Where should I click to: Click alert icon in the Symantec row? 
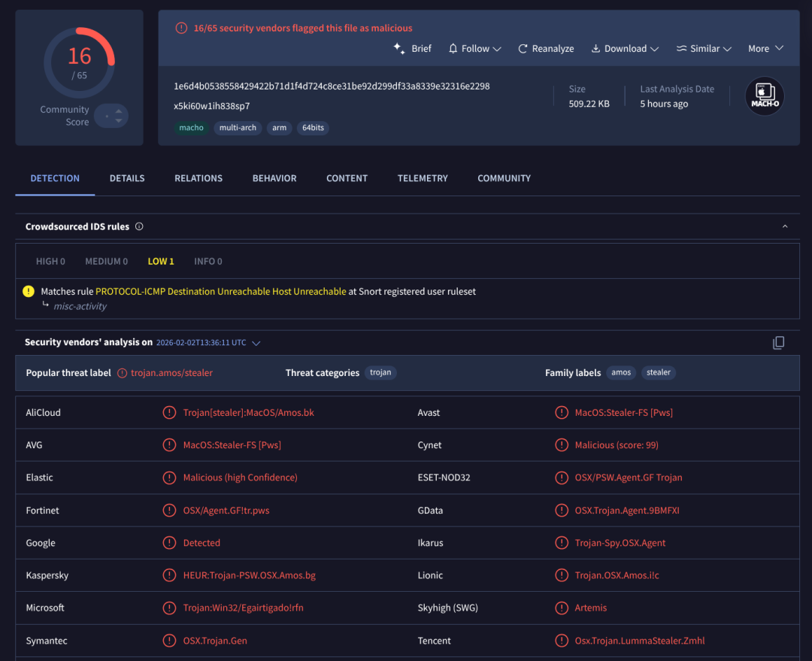click(x=169, y=641)
